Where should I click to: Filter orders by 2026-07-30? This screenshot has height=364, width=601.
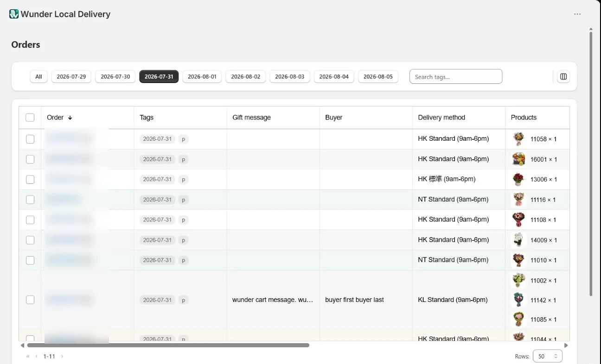coord(115,76)
